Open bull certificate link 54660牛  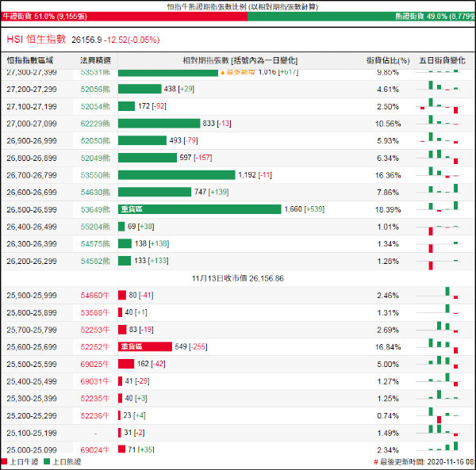(95, 296)
